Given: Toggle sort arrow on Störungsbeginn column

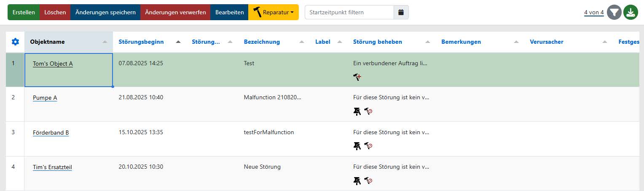Looking at the screenshot, I should point(178,42).
